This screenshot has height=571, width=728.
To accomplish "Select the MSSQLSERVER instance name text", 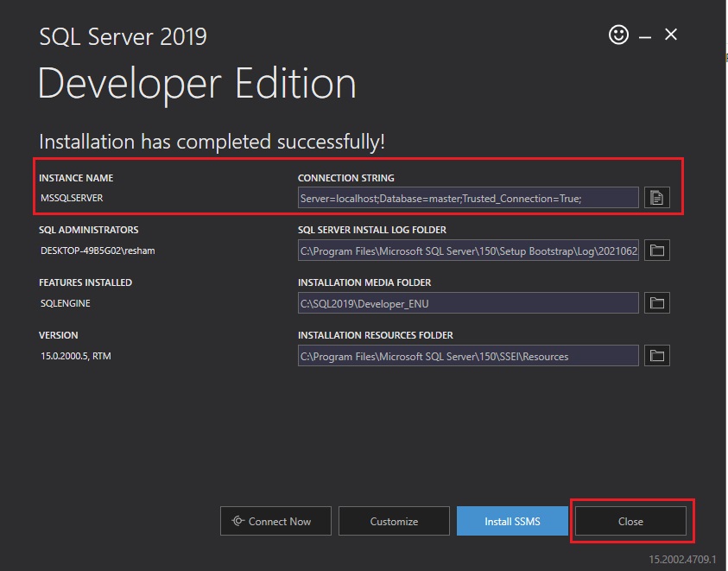I will 72,198.
